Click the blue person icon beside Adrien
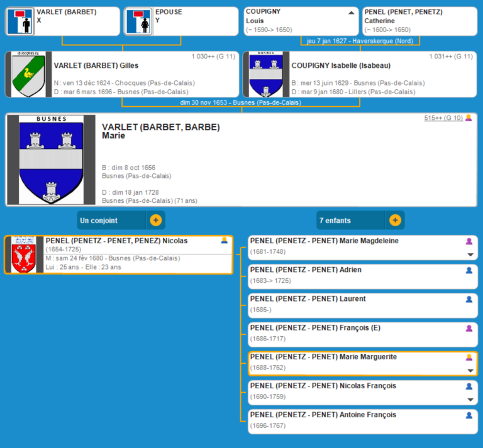This screenshot has height=448, width=483. (x=469, y=270)
